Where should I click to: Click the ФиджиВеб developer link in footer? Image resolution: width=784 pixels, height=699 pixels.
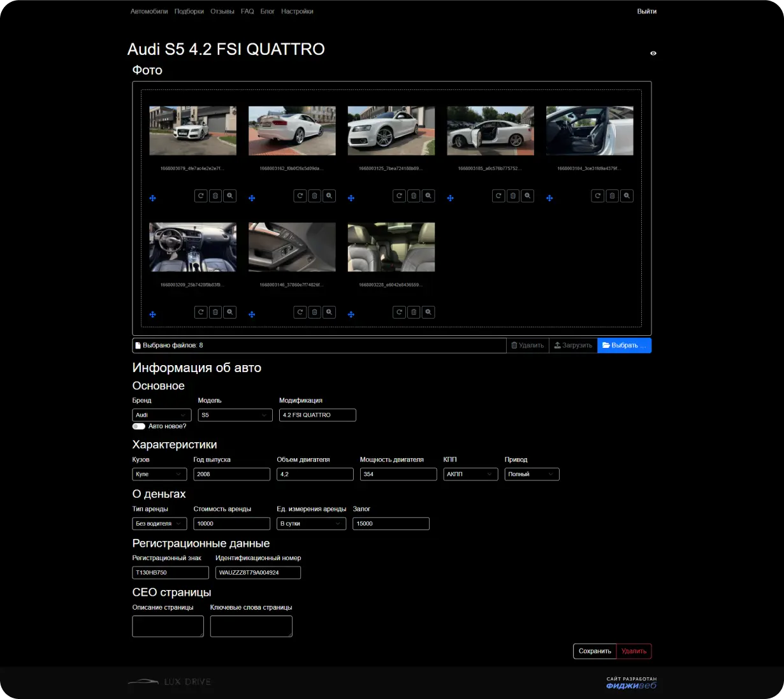click(631, 686)
